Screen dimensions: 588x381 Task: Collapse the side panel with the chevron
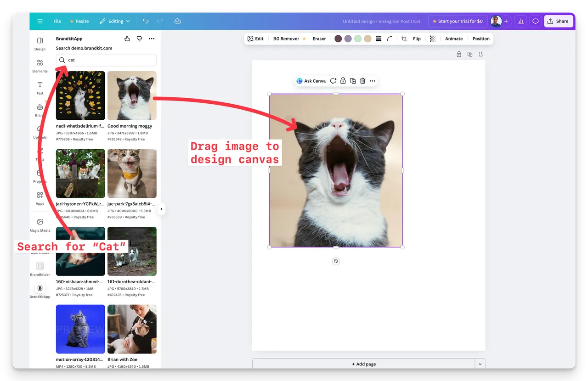[162, 209]
